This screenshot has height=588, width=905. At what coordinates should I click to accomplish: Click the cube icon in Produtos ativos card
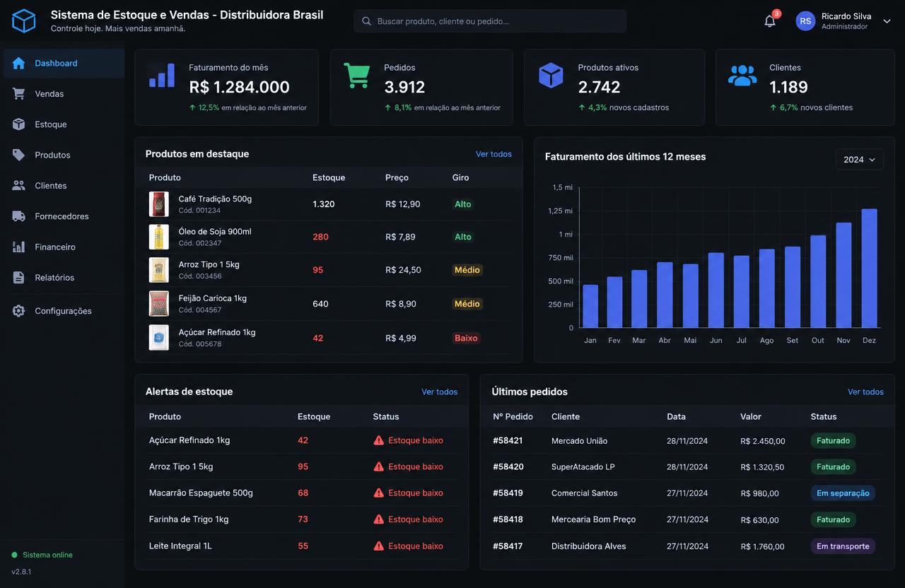coord(551,76)
